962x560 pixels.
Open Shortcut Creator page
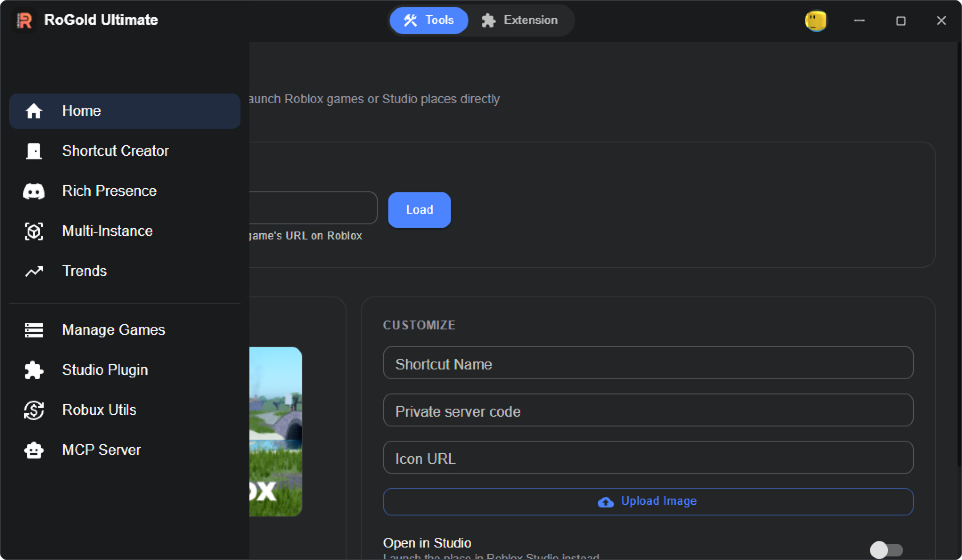[125, 151]
